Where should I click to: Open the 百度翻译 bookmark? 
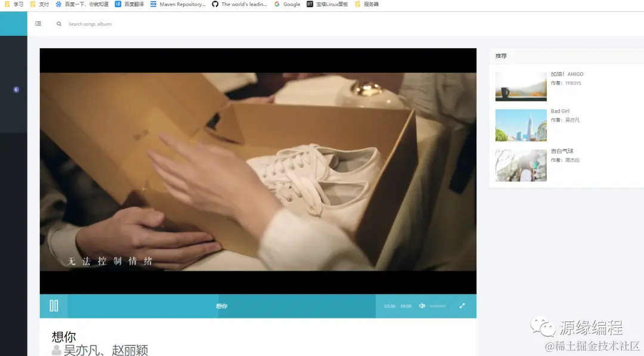pyautogui.click(x=129, y=4)
